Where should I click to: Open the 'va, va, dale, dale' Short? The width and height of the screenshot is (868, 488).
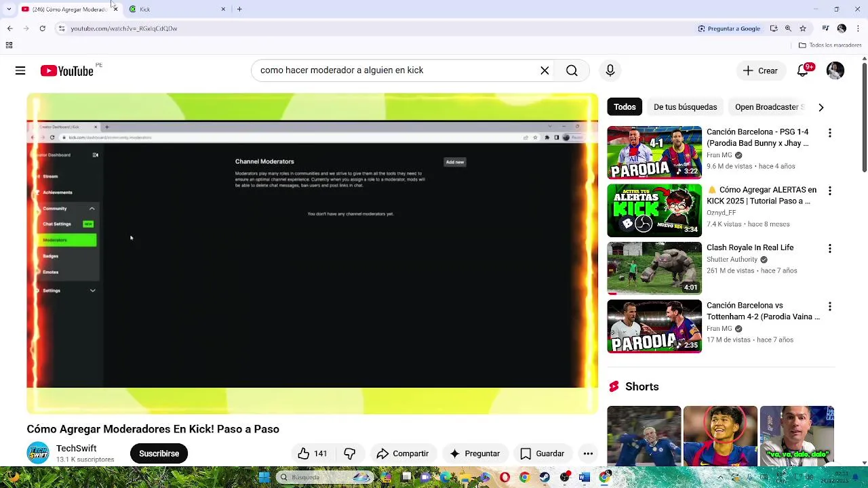797,436
